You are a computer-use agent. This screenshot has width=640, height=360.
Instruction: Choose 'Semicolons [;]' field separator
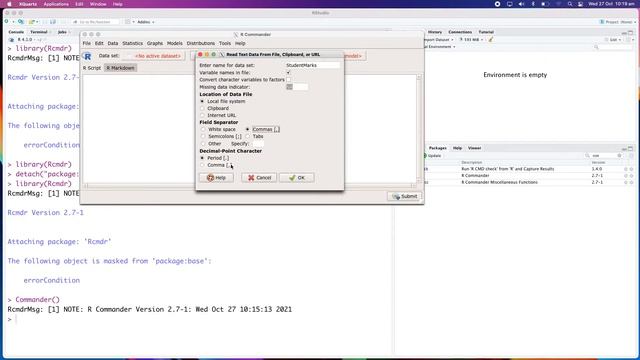point(203,136)
